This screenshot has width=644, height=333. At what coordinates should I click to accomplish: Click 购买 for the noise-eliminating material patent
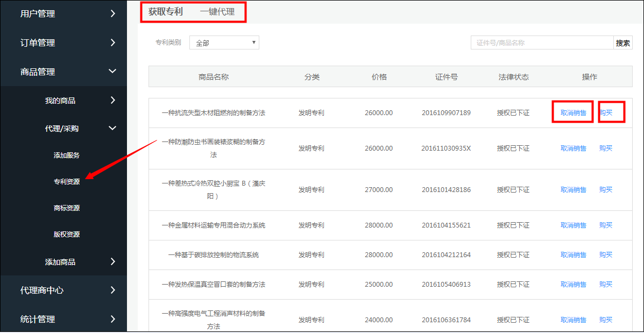coord(606,320)
